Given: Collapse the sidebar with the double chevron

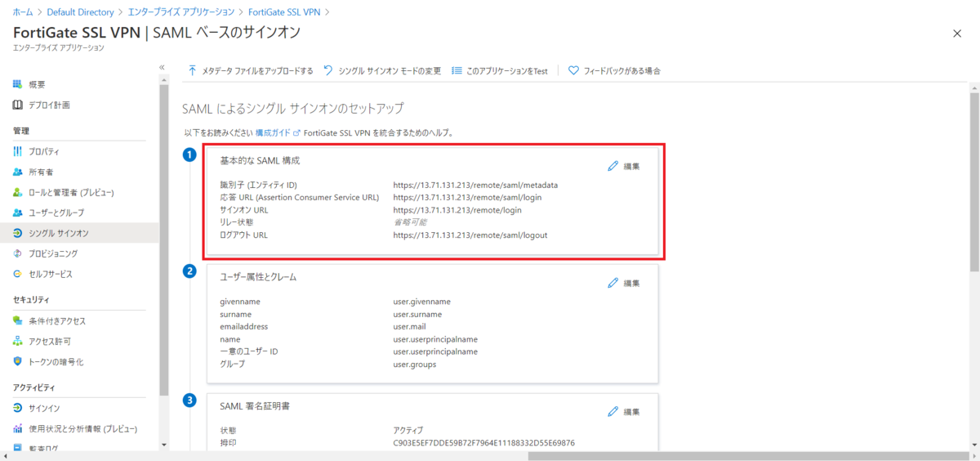Looking at the screenshot, I should [x=162, y=67].
